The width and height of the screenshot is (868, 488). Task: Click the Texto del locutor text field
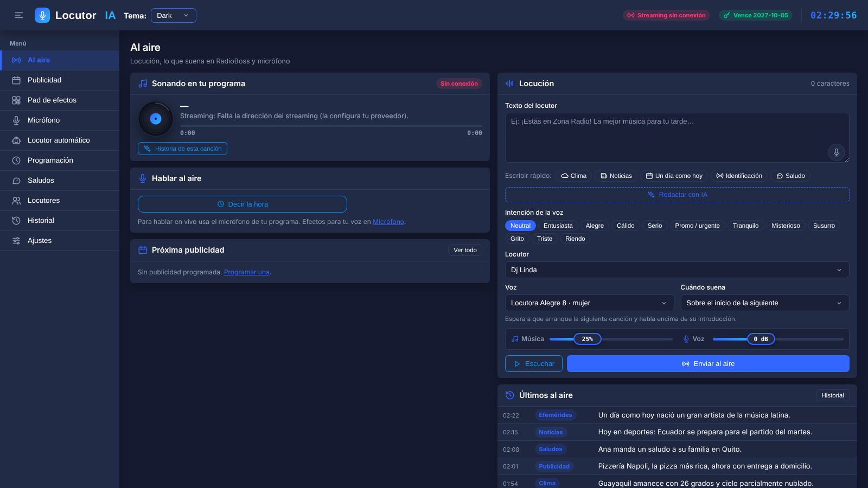pyautogui.click(x=677, y=138)
